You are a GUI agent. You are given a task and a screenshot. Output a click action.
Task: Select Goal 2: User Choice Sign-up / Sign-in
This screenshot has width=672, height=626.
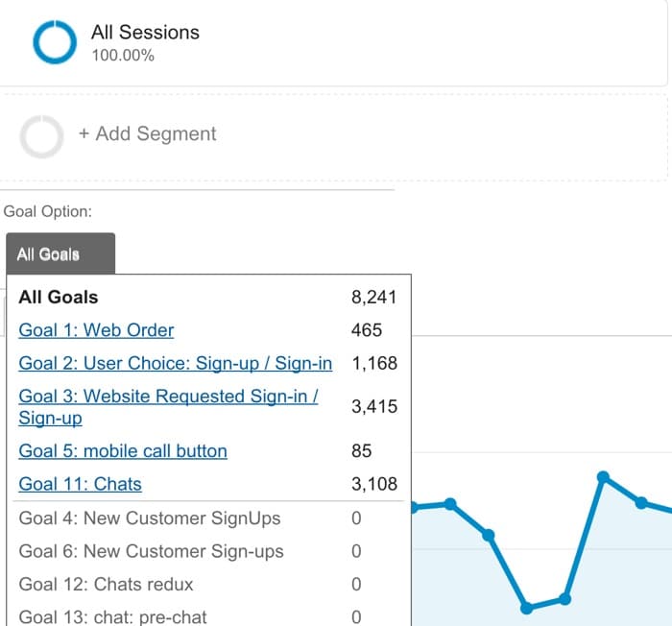176,363
